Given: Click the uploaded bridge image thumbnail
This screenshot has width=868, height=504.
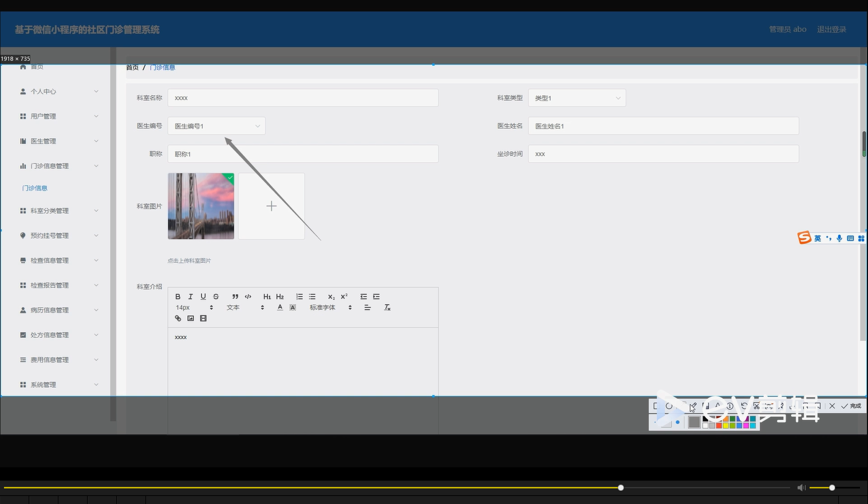Looking at the screenshot, I should pyautogui.click(x=201, y=206).
